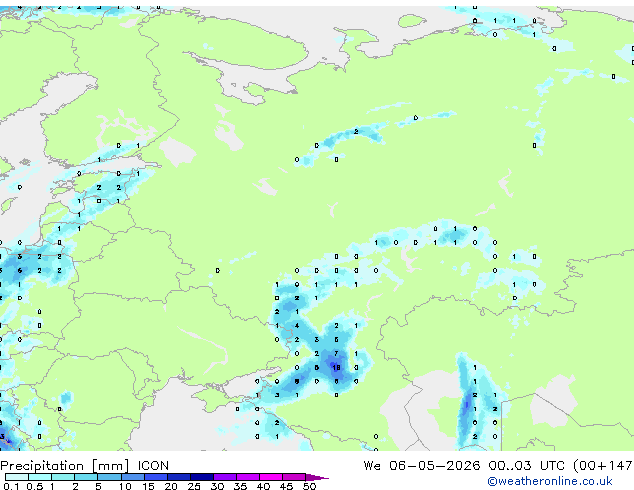This screenshot has width=634, height=490.
Task: Click the 20–25 mm dark blue swatch
Action: point(179,477)
